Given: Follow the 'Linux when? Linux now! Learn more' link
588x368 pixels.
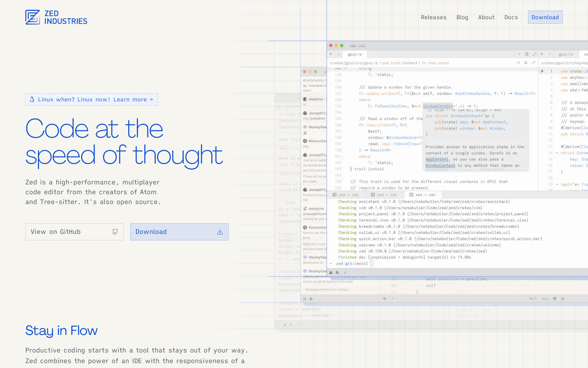Looking at the screenshot, I should (91, 99).
